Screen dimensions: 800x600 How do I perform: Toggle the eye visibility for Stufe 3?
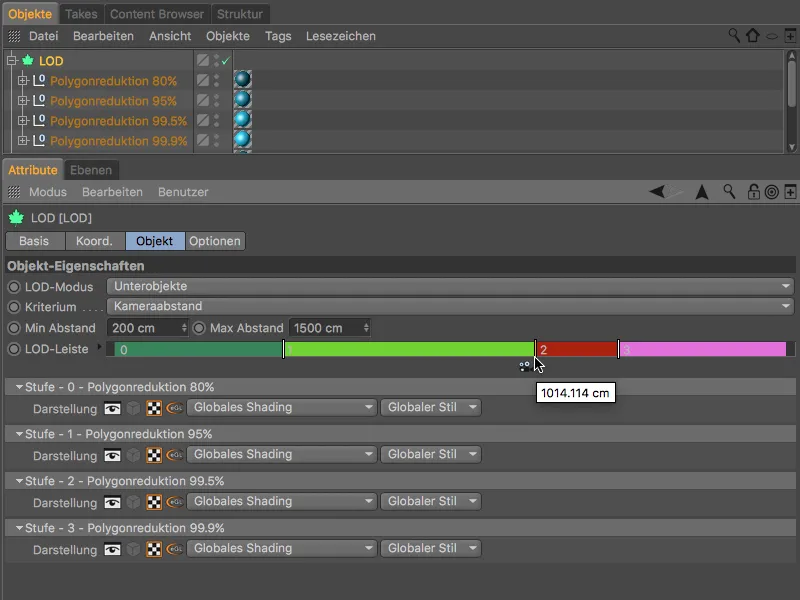tap(112, 549)
